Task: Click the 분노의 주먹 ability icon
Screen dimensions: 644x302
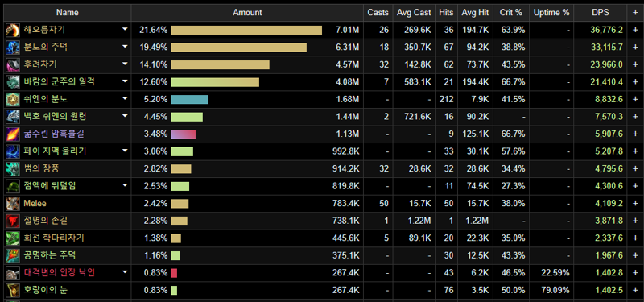Action: [x=13, y=48]
